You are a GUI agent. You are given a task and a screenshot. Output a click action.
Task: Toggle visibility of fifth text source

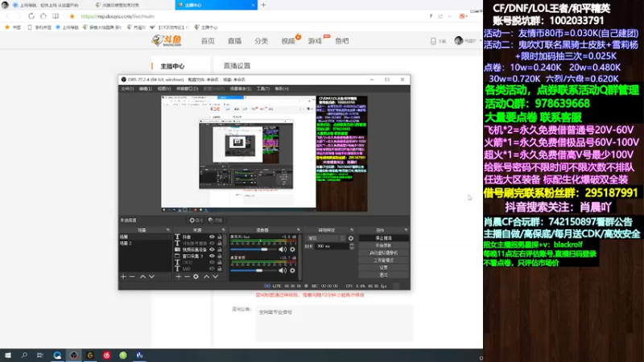tap(212, 262)
